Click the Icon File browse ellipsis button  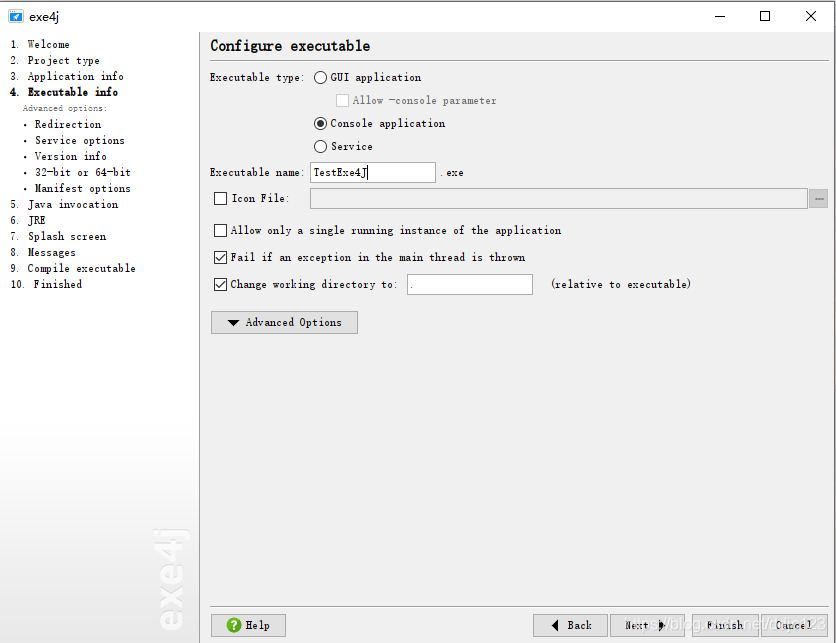click(818, 198)
